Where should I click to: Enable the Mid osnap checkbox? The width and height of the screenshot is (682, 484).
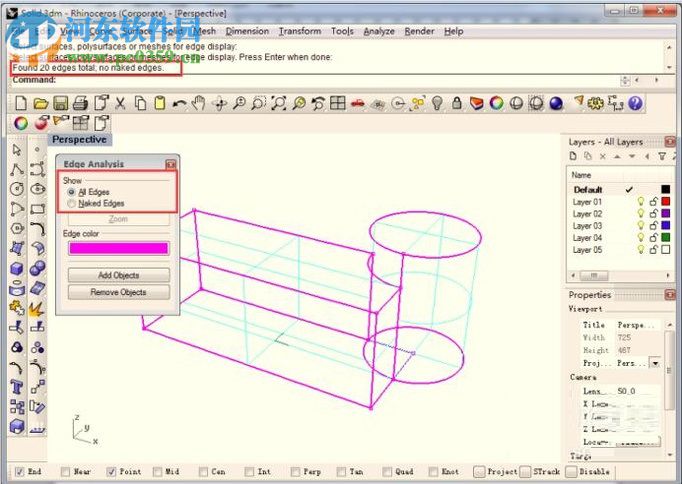[157, 471]
